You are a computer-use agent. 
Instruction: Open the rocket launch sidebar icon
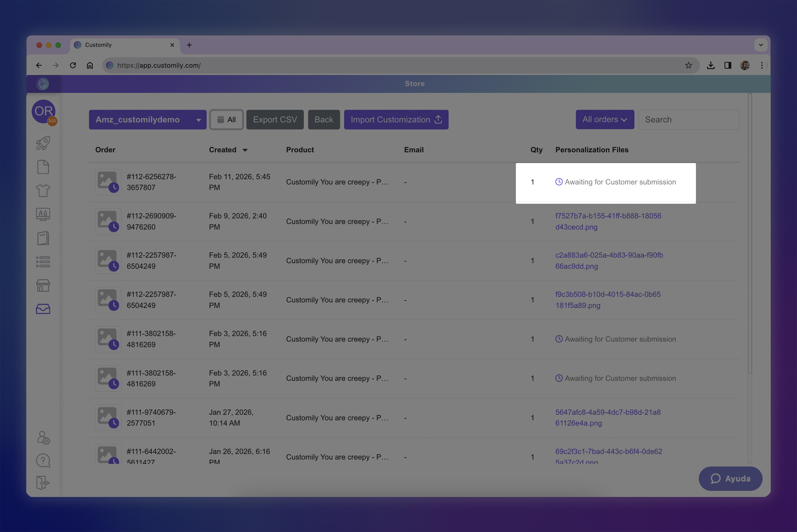[43, 143]
